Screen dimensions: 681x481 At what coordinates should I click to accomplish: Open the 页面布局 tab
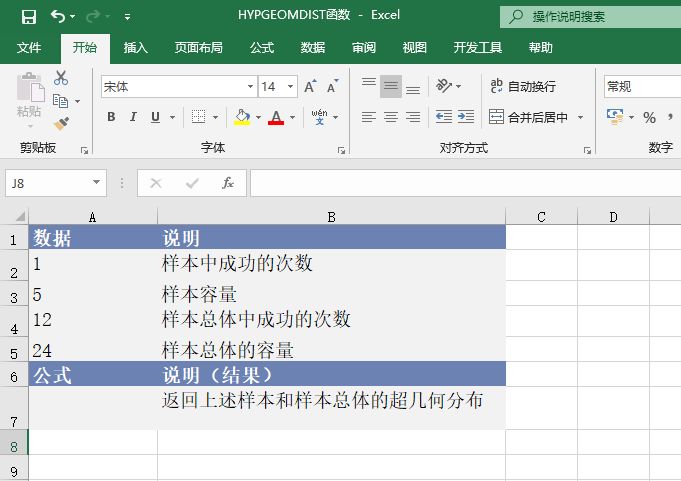[x=199, y=47]
